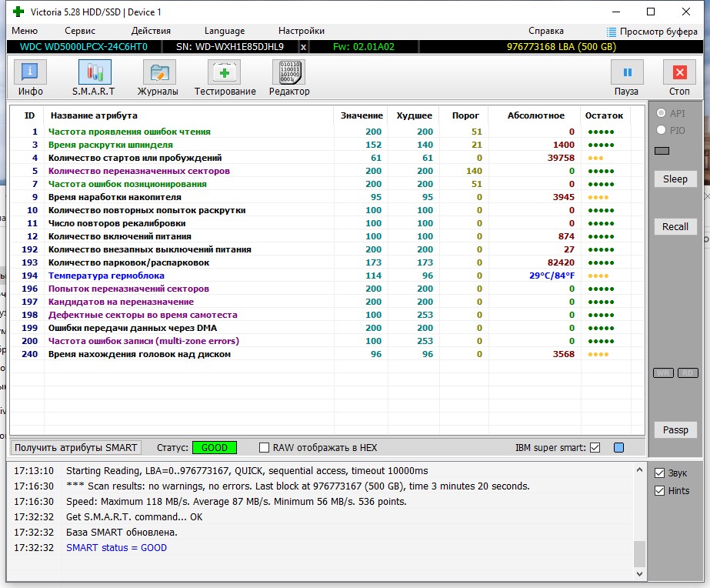Open the Тестирование surface test section
Image resolution: width=710 pixels, height=588 pixels.
point(225,77)
